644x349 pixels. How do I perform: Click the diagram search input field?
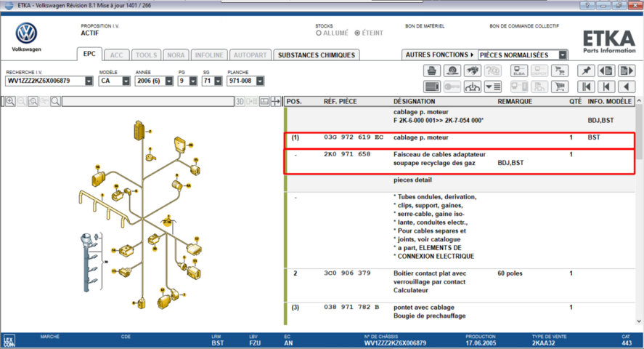point(148,101)
